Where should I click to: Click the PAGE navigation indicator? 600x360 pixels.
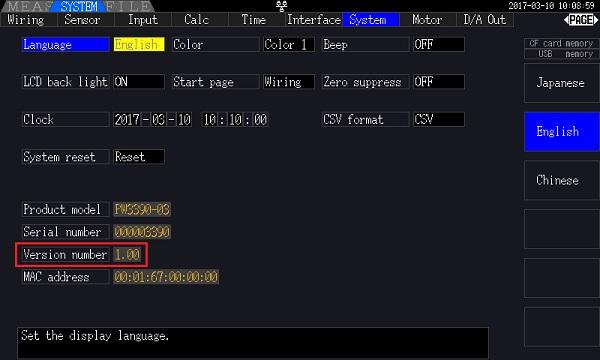(x=581, y=20)
